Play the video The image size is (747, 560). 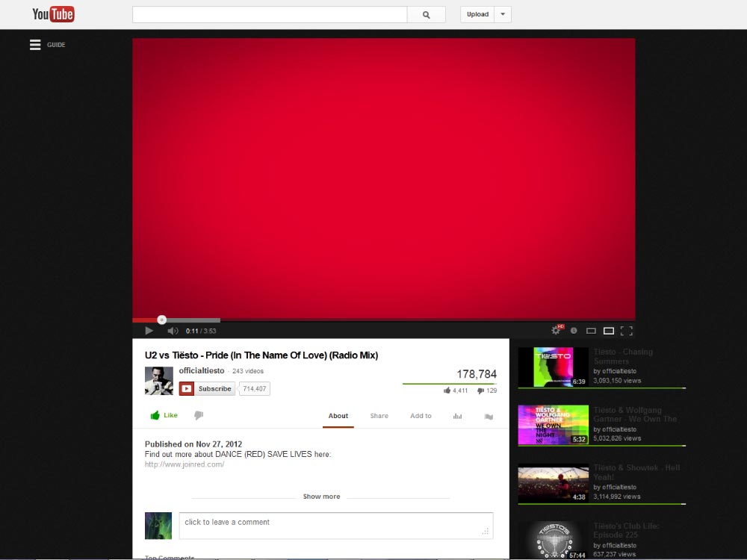pos(148,330)
